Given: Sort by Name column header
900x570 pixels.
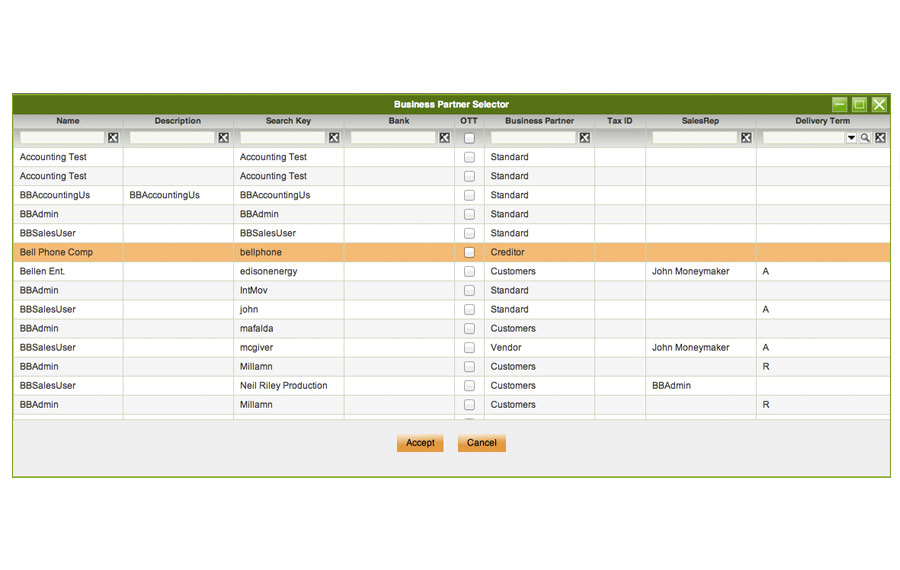Looking at the screenshot, I should 68,121.
